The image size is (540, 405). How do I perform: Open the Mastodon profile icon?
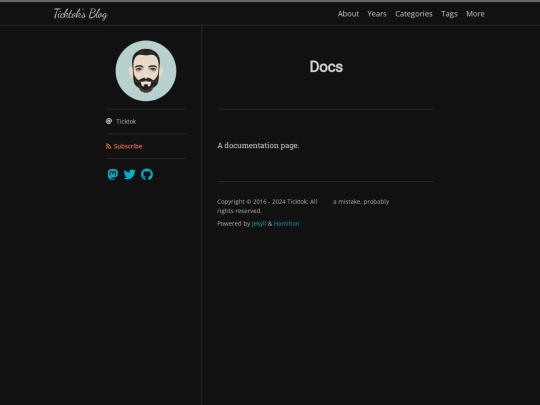113,174
